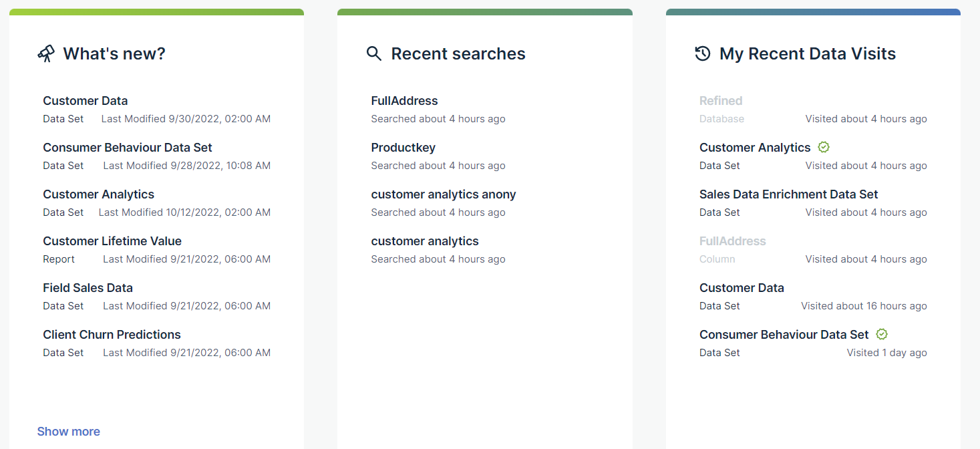The height and width of the screenshot is (449, 980).
Task: Click the verified badge next to Consumer Behaviour Data Set
Action: (x=882, y=334)
